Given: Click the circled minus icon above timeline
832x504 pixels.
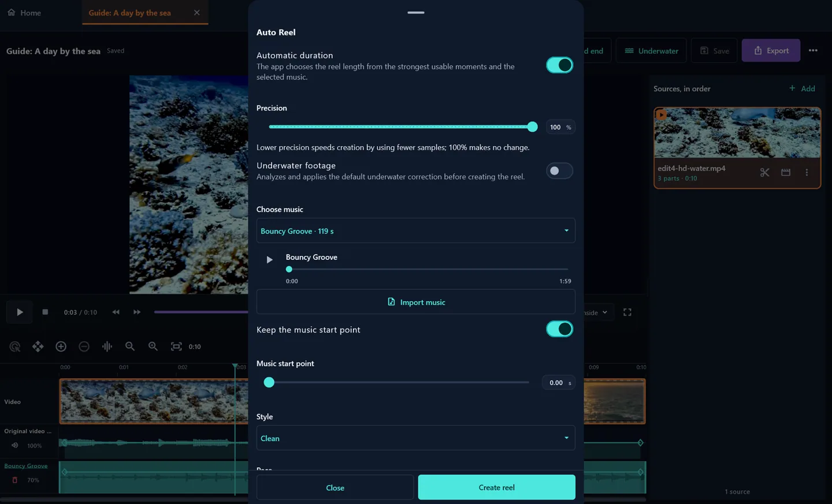Looking at the screenshot, I should pos(84,346).
